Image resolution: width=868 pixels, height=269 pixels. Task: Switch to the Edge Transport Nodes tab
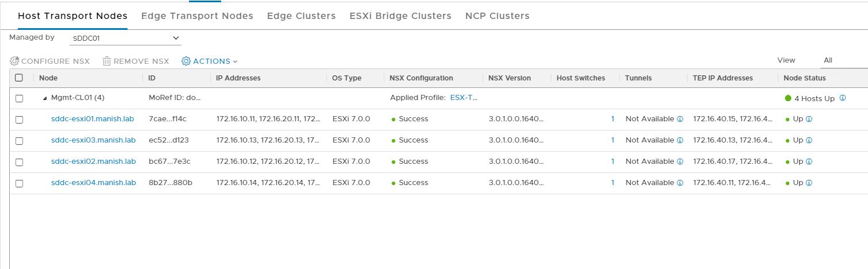point(197,16)
